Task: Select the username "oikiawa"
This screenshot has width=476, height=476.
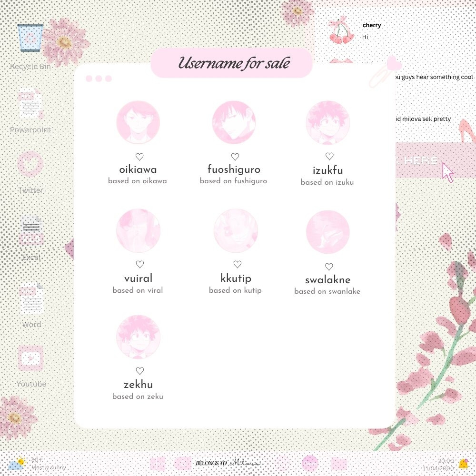Action: tap(138, 169)
